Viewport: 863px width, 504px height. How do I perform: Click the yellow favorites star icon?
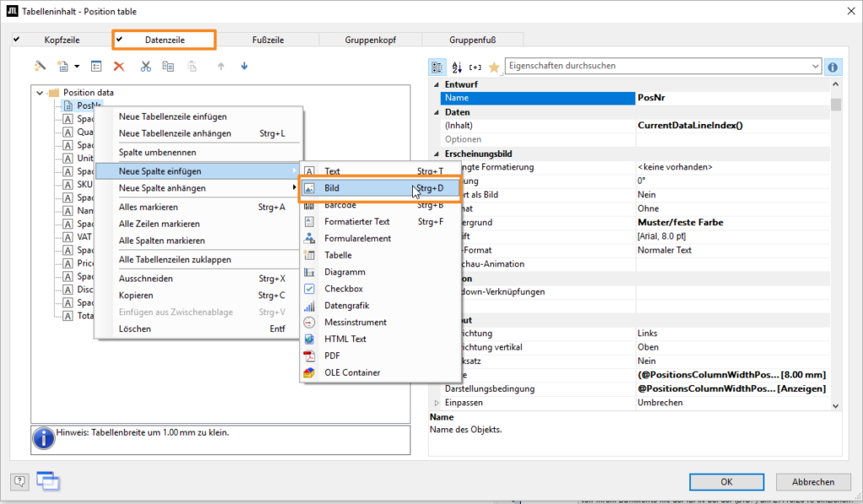coord(494,67)
